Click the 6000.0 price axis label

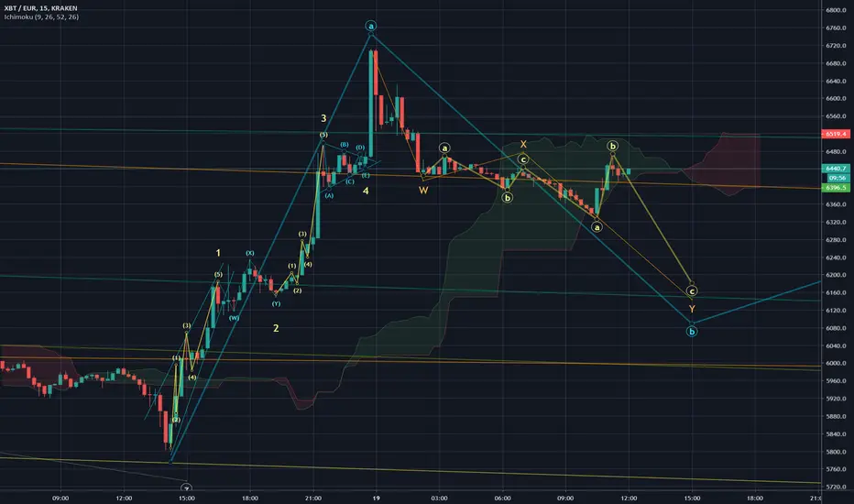coord(836,364)
